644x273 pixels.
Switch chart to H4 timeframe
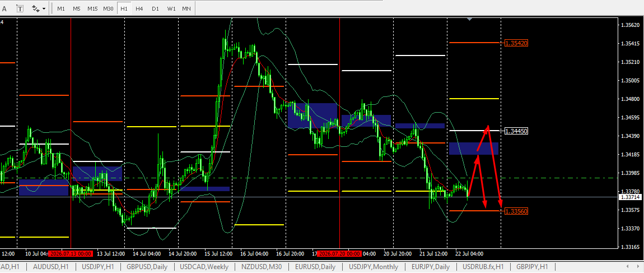[139, 8]
